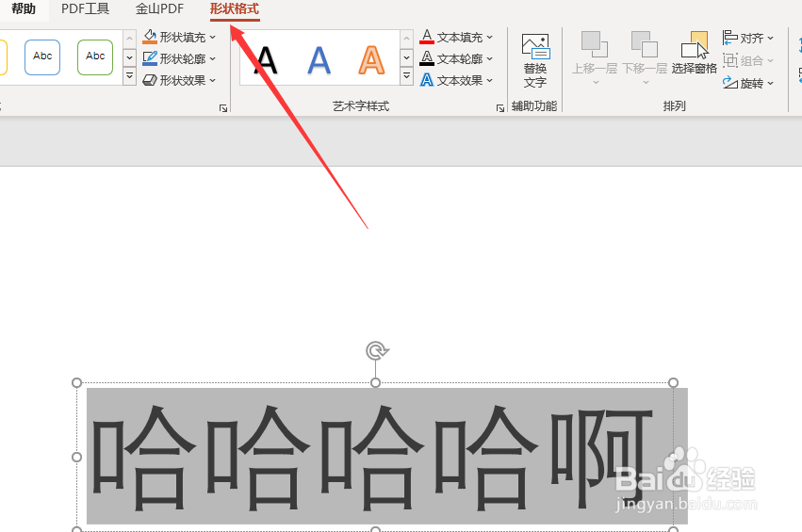
Task: Open the 艺术字样式 dialog launcher
Action: pyautogui.click(x=500, y=108)
